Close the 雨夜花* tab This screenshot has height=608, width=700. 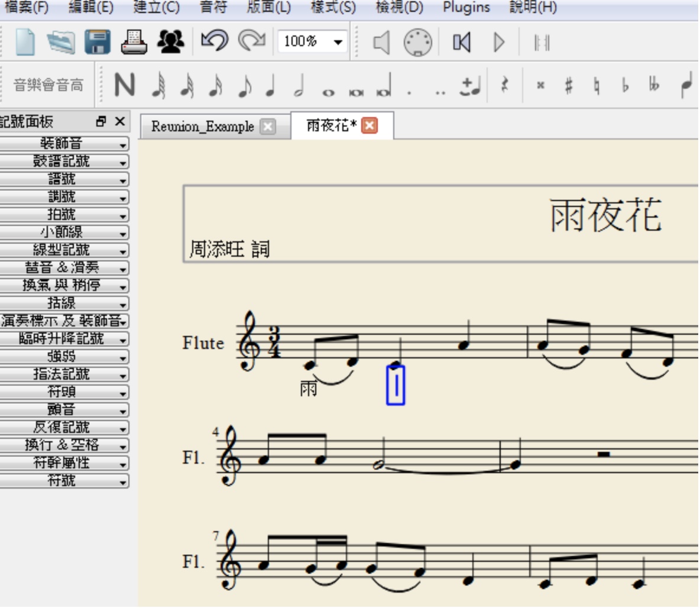(x=370, y=125)
